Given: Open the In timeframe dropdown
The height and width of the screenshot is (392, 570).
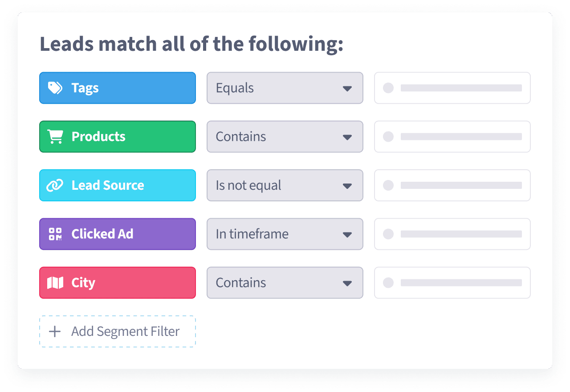Looking at the screenshot, I should point(285,234).
